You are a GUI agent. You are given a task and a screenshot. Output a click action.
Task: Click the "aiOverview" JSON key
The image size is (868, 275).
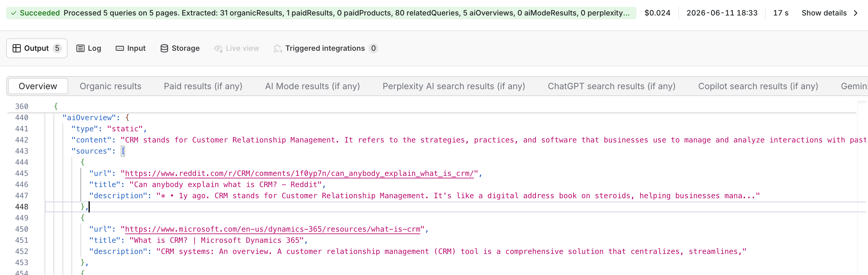(x=89, y=118)
